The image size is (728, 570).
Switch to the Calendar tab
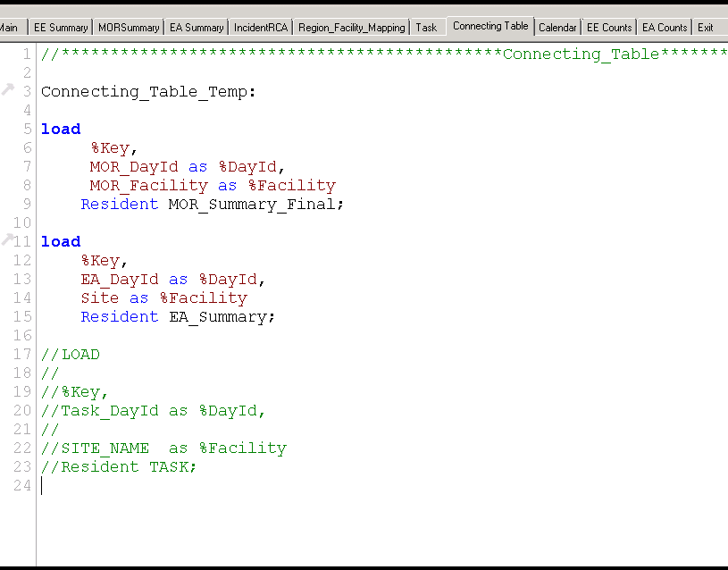click(x=557, y=28)
